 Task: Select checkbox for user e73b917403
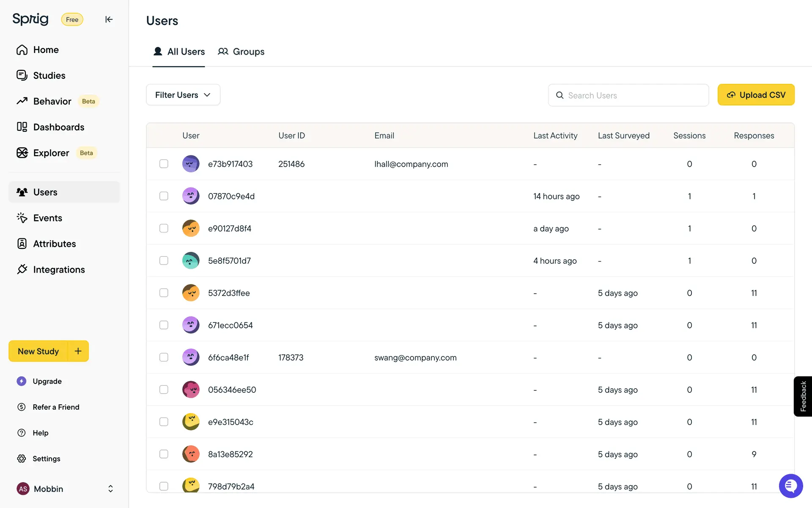click(x=164, y=164)
